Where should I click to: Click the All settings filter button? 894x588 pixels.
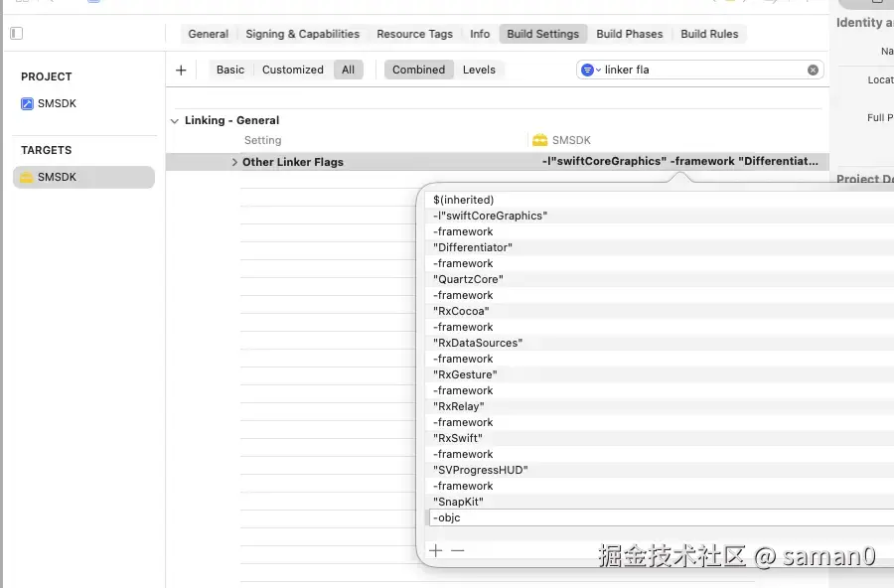tap(350, 70)
